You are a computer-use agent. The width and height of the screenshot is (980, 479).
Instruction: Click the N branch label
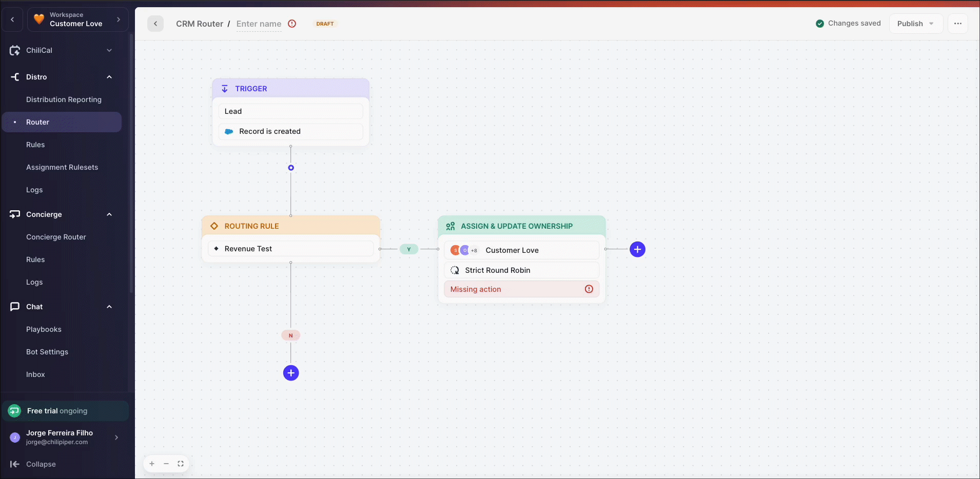point(291,335)
